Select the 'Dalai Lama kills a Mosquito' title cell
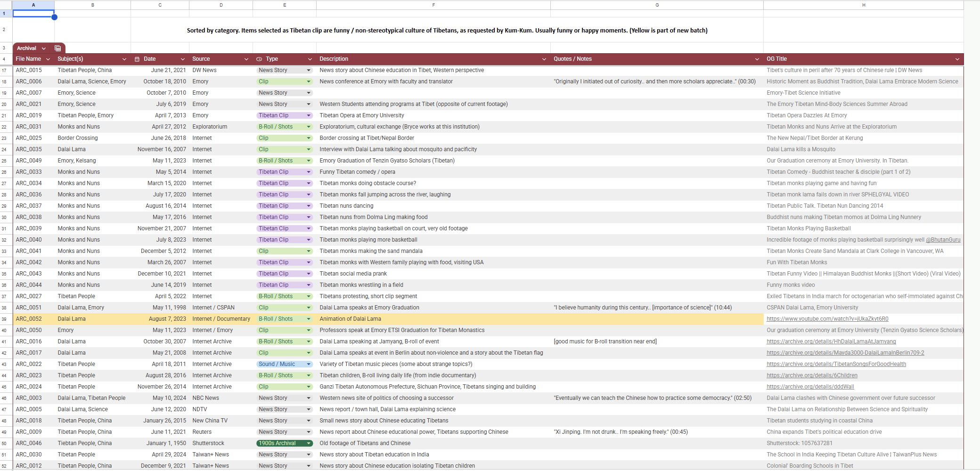Screen dimensions: 980x471 click(x=864, y=149)
